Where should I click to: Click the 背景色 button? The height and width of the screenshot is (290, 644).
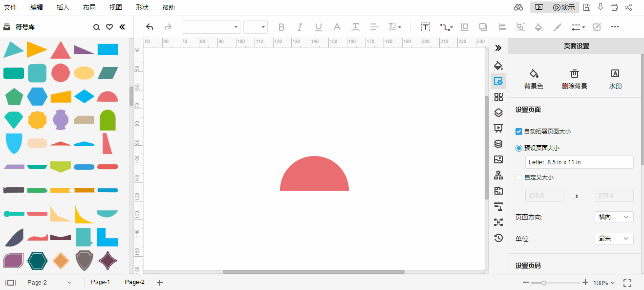pyautogui.click(x=534, y=79)
